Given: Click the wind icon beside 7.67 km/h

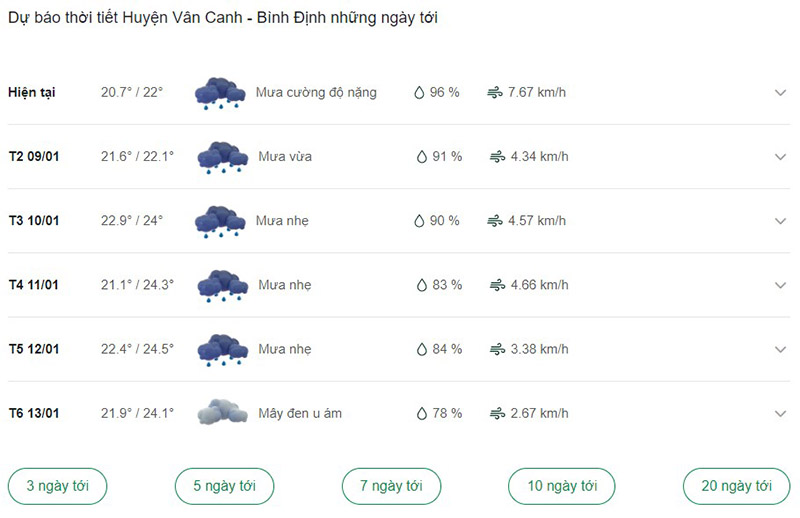Looking at the screenshot, I should [494, 92].
